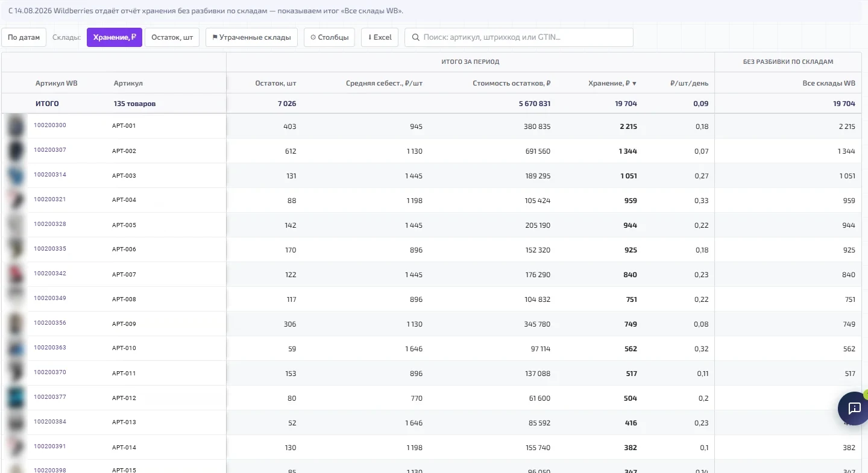Open WB article link 100200321
The width and height of the screenshot is (868, 473).
pos(50,199)
